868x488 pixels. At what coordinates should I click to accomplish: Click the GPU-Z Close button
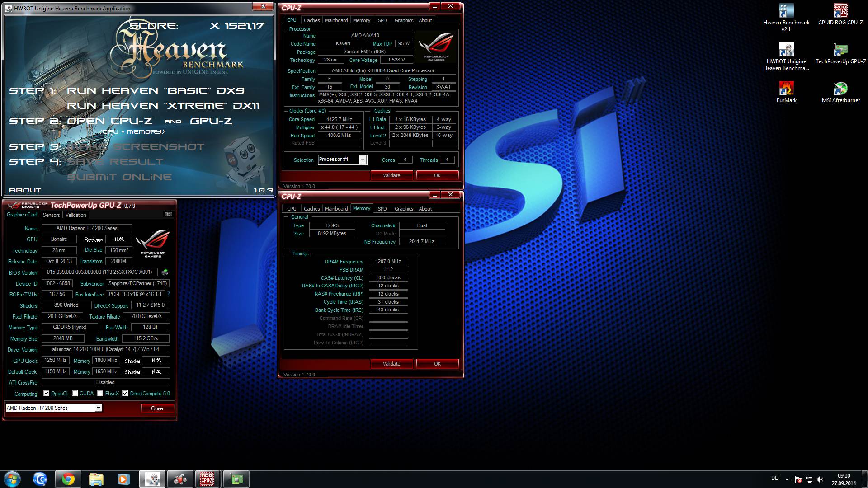pos(157,408)
